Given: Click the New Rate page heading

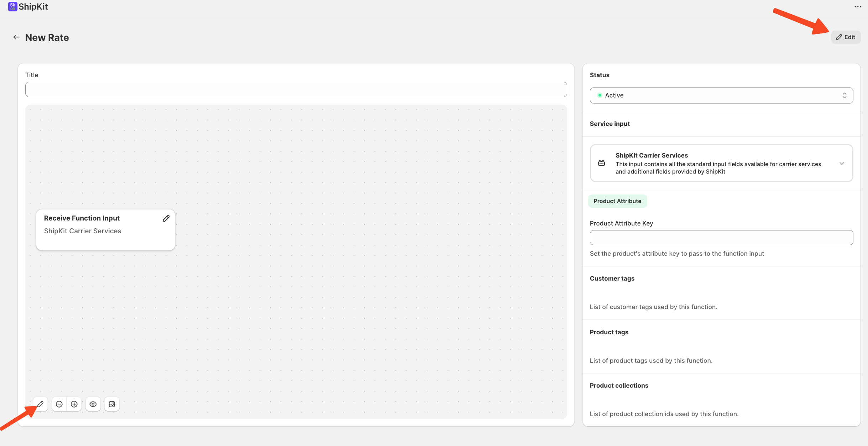Looking at the screenshot, I should [47, 38].
